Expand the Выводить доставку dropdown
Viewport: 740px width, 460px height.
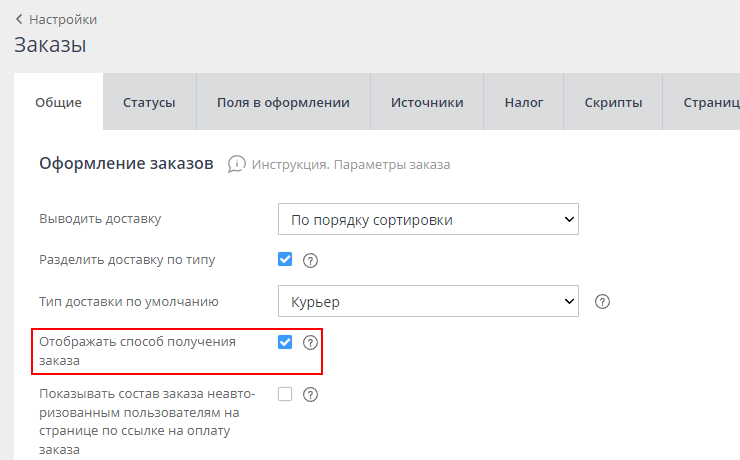click(428, 219)
